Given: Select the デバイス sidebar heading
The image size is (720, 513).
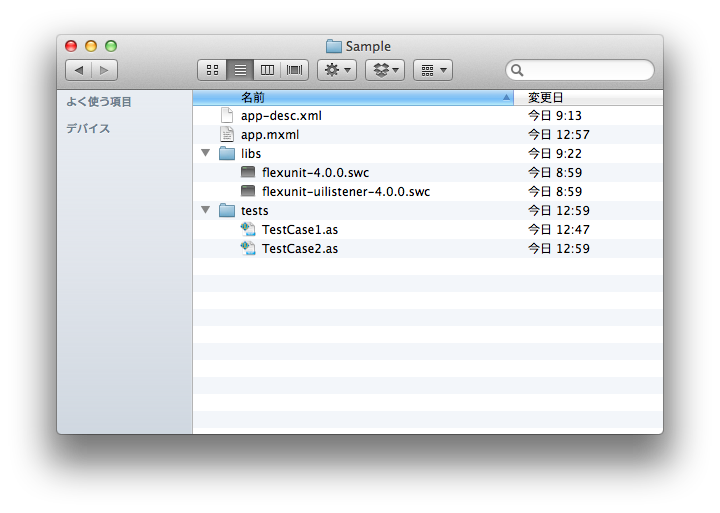Looking at the screenshot, I should [88, 128].
